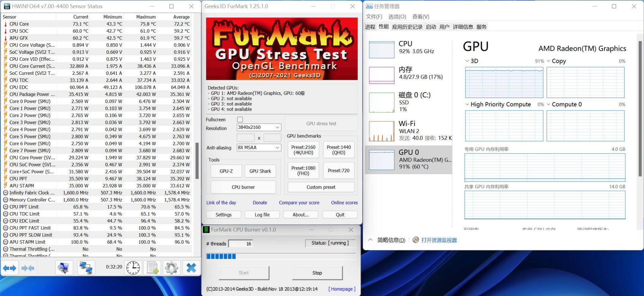
Task: Click the save log file icon in HWiNFO
Action: (153, 268)
